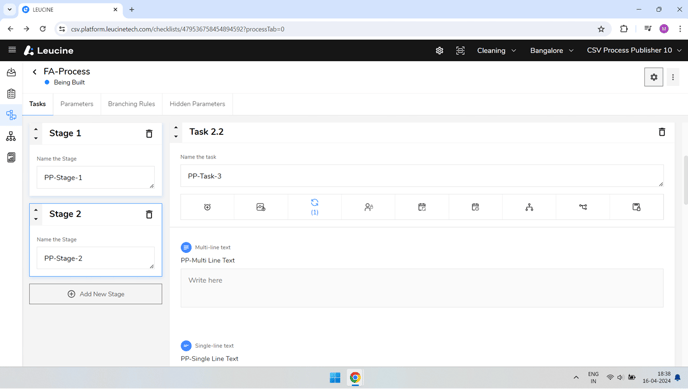The image size is (688, 389).
Task: Open the reports icon in left sidebar
Action: pos(11,157)
